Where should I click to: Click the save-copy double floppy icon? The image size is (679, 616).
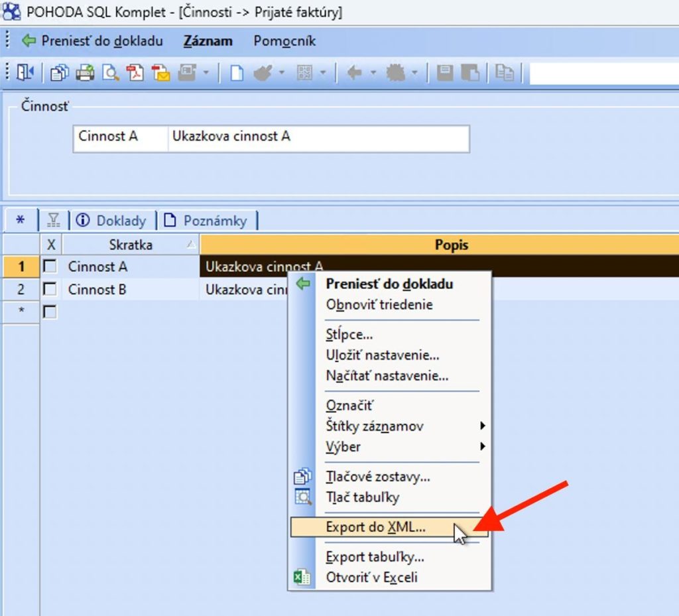click(470, 73)
